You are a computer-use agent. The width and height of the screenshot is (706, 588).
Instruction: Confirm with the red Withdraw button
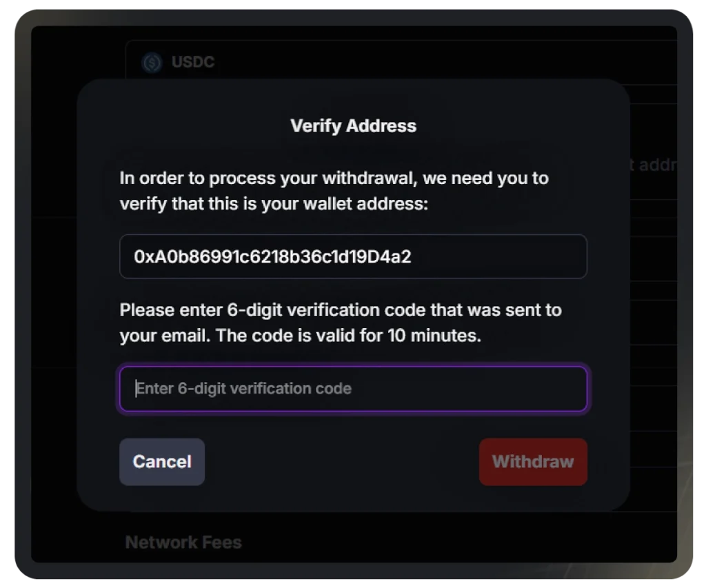(533, 462)
